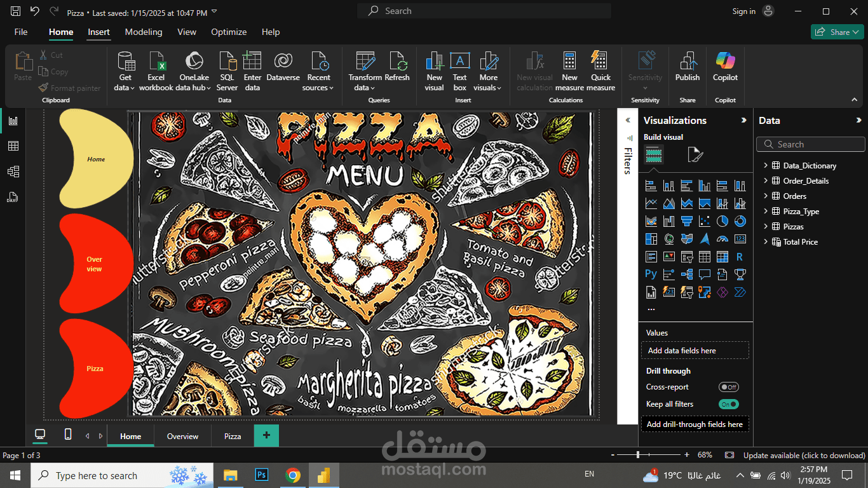
Task: Click the zoom in plus button
Action: [x=687, y=455]
